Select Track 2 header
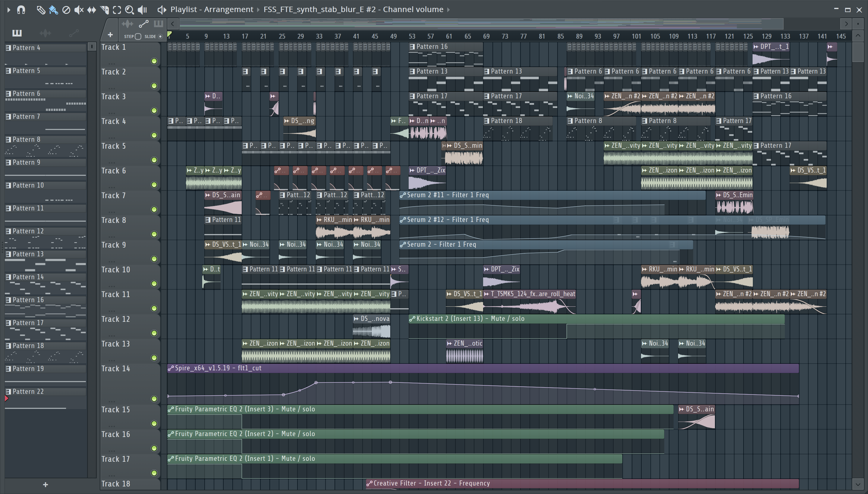This screenshot has width=868, height=494. (130, 79)
